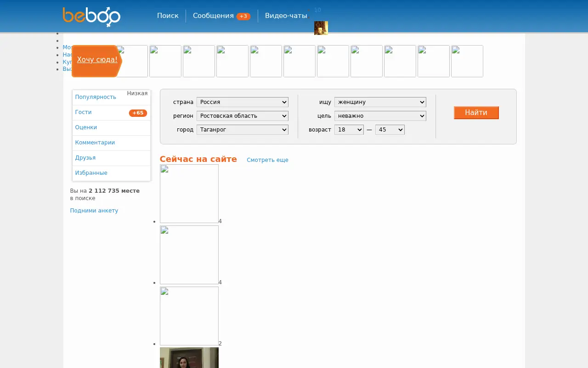Open first photo thumbnail beside Хочу сюда!
588x368 pixels.
(132, 61)
